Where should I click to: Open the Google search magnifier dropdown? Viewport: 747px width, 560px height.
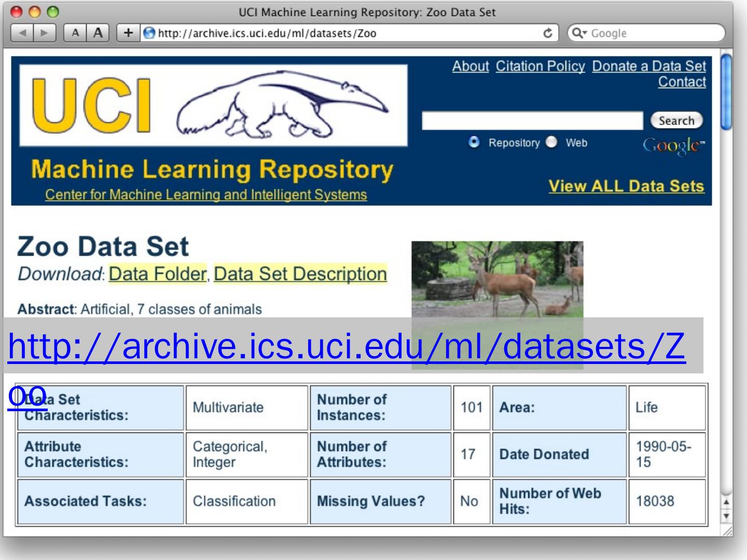579,33
